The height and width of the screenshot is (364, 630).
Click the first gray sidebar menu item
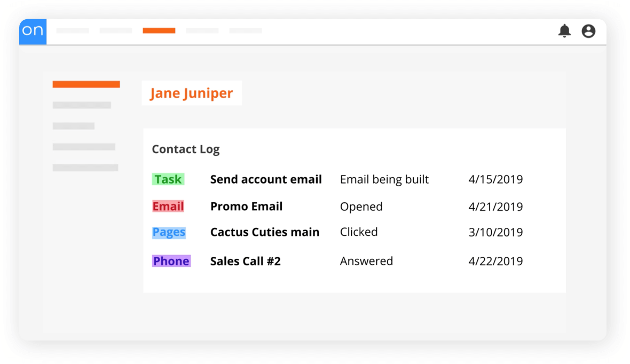coord(81,105)
